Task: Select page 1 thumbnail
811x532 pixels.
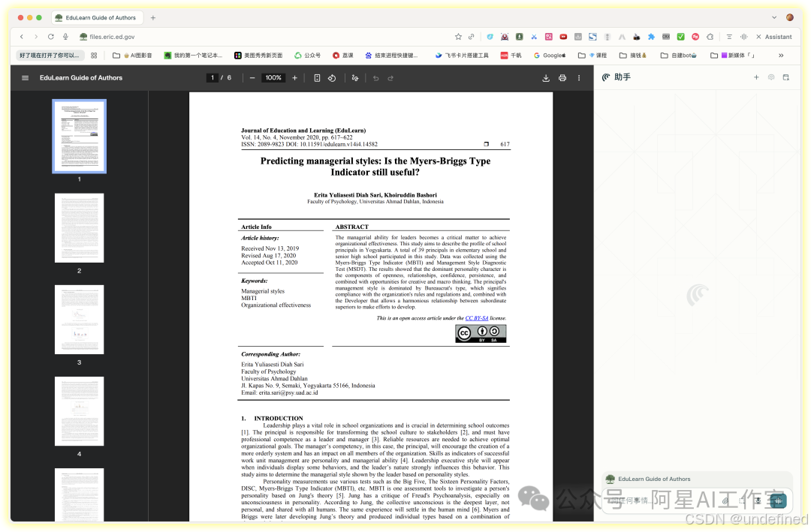Action: point(79,137)
